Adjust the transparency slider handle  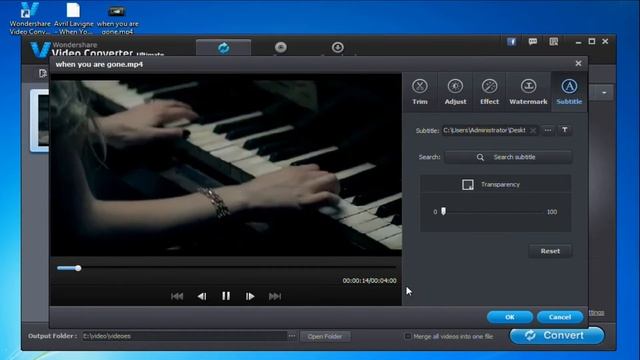pyautogui.click(x=444, y=211)
